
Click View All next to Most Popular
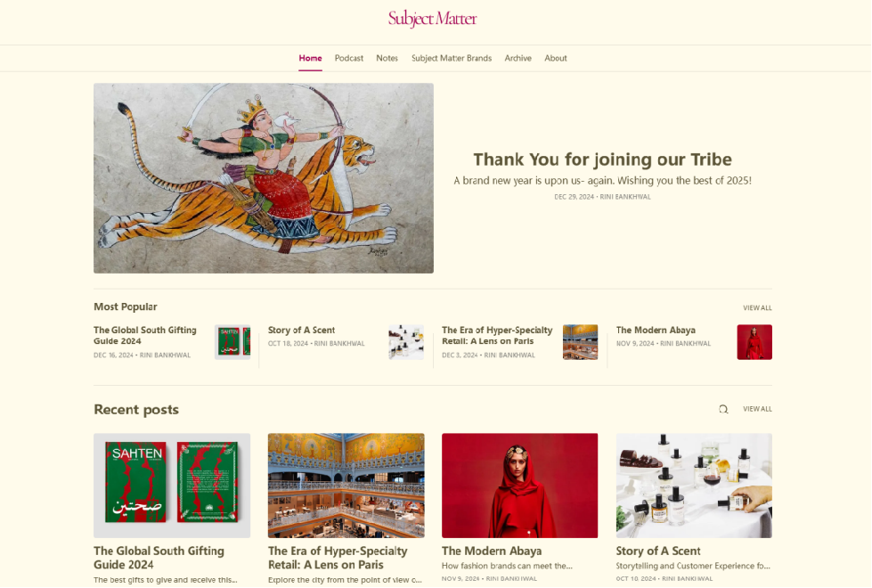pyautogui.click(x=757, y=307)
